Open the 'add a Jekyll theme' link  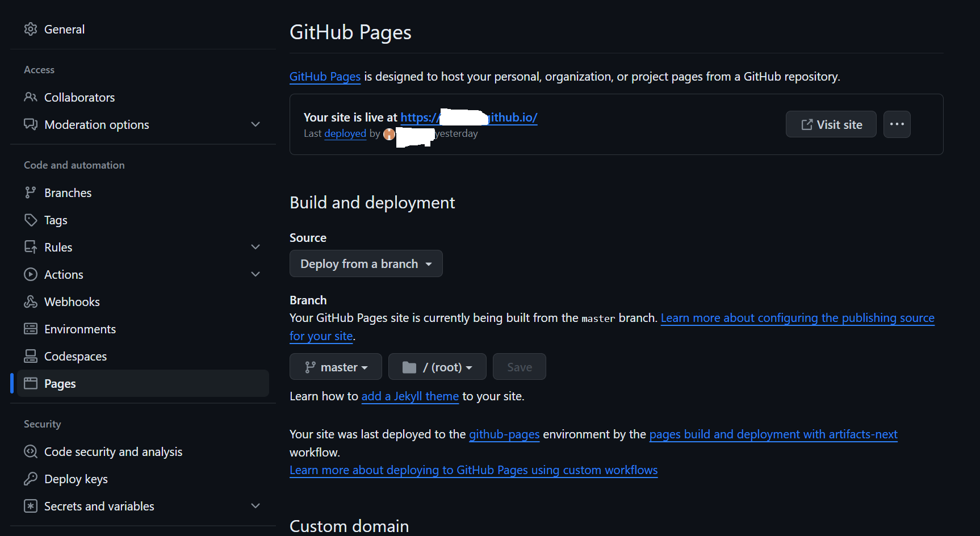tap(410, 396)
